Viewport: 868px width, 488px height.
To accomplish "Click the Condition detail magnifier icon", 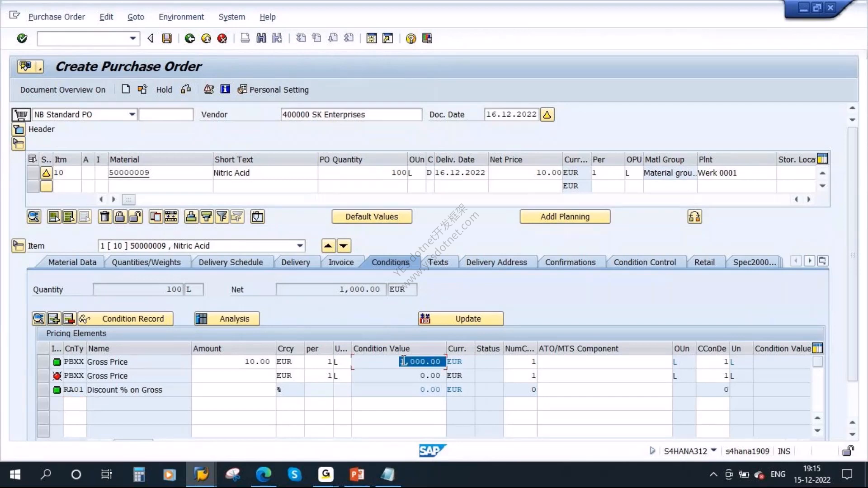I will click(39, 319).
